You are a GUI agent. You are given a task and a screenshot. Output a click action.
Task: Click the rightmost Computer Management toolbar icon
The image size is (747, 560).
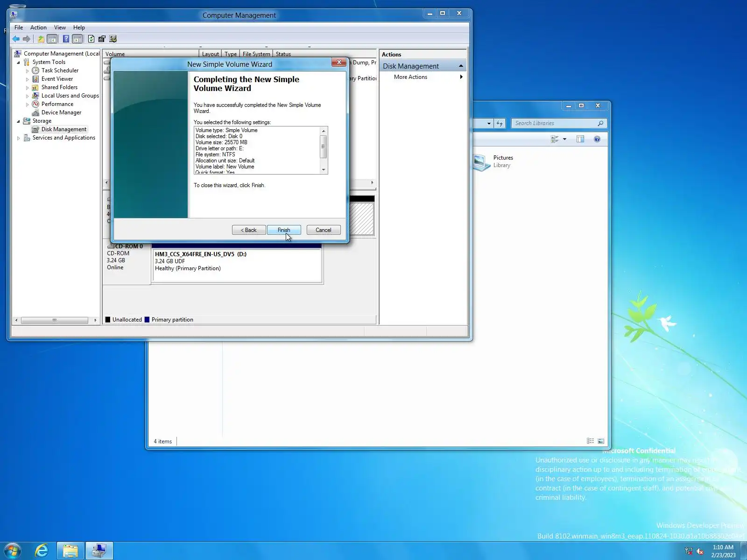click(x=113, y=39)
